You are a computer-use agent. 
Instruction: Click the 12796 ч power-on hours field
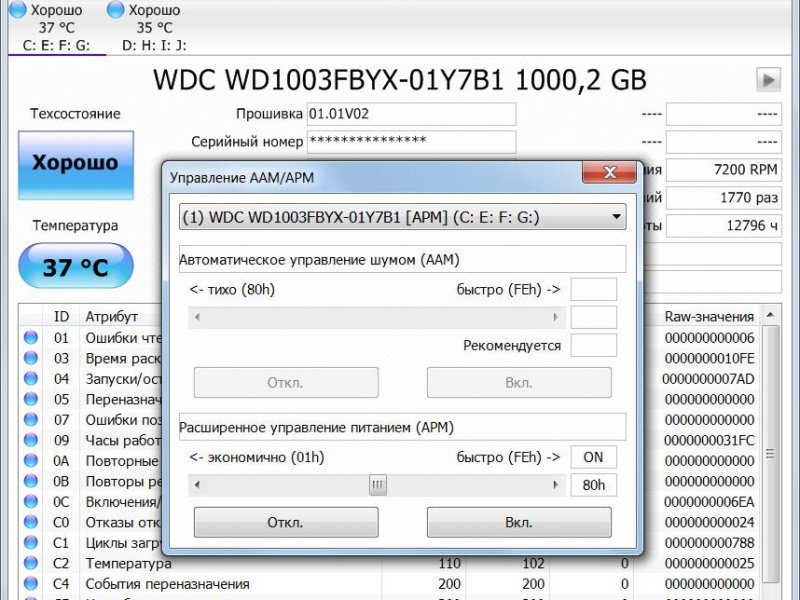coord(723,226)
